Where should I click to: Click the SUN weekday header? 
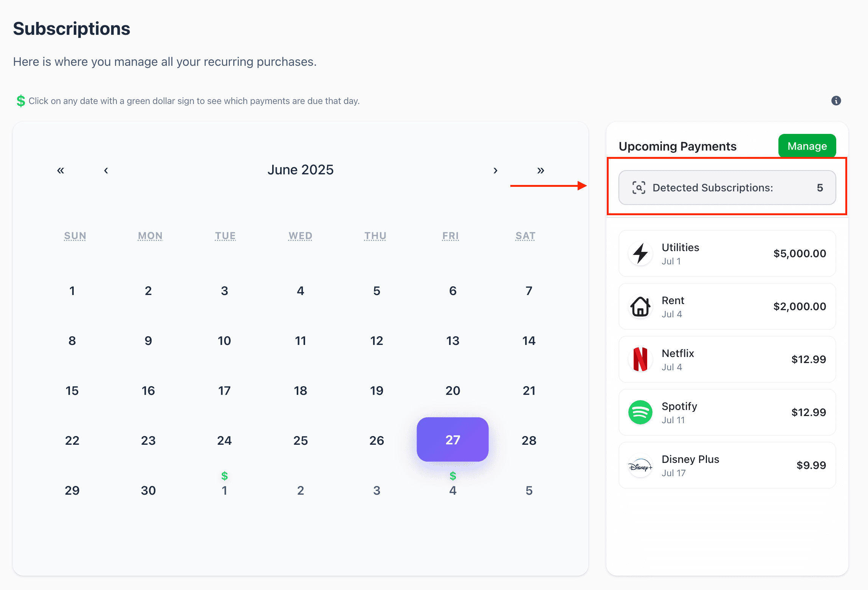(75, 236)
